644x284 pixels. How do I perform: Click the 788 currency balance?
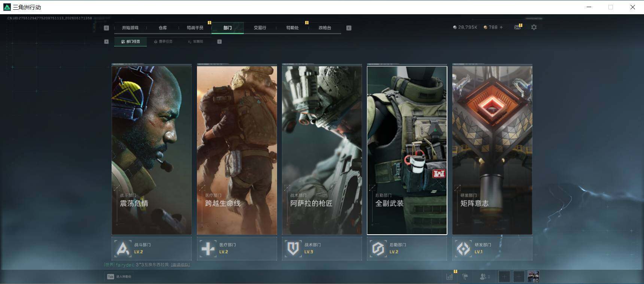[490, 27]
